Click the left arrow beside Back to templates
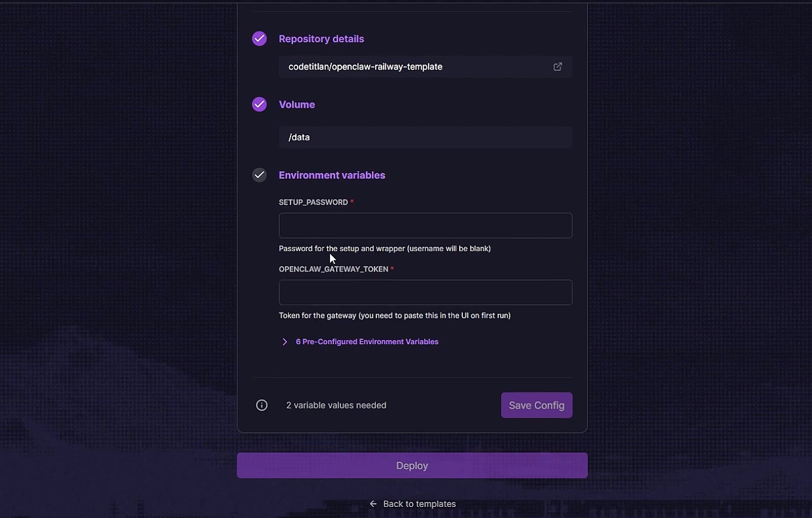 (x=373, y=504)
